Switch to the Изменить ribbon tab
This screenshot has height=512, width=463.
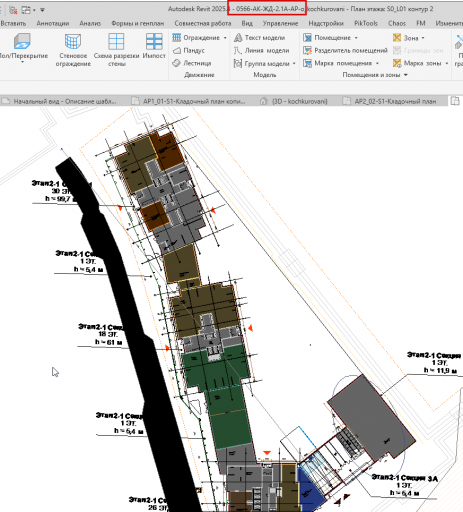click(x=449, y=23)
